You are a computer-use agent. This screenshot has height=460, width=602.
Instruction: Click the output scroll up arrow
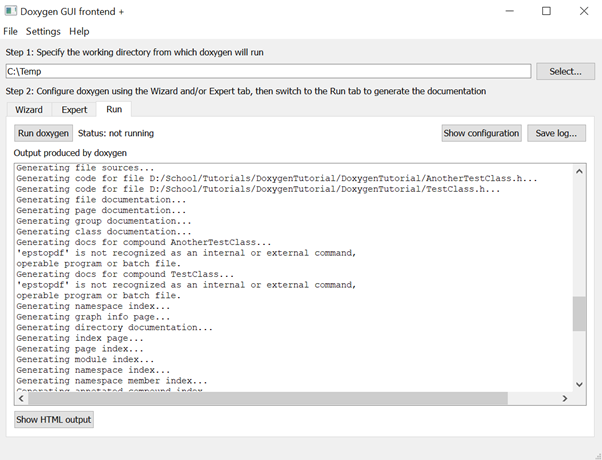tap(579, 172)
